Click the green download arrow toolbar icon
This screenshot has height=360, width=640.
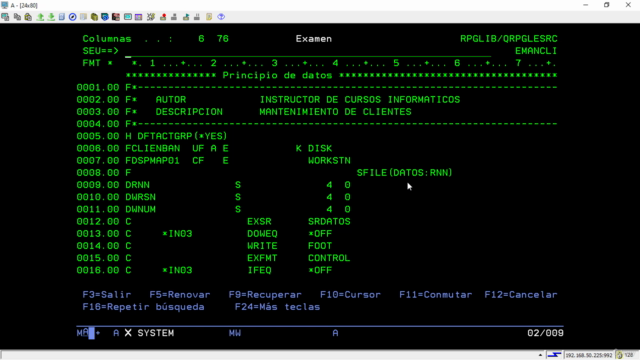pyautogui.click(x=51, y=17)
